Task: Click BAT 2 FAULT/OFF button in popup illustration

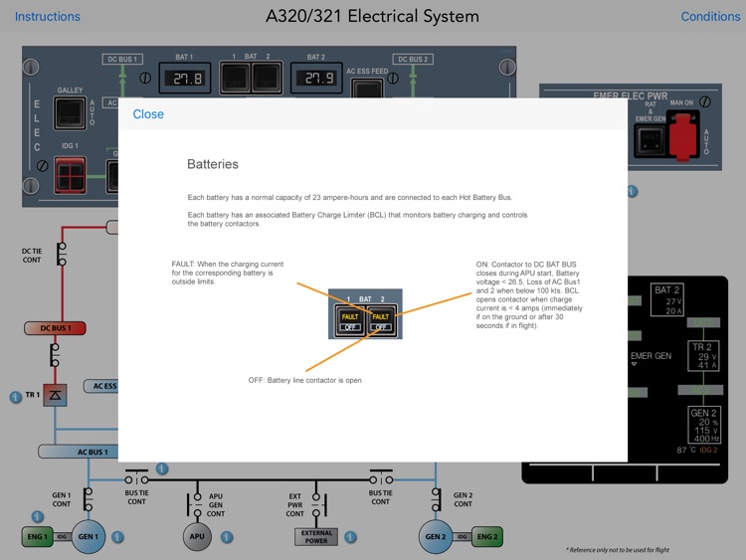Action: coord(381,321)
